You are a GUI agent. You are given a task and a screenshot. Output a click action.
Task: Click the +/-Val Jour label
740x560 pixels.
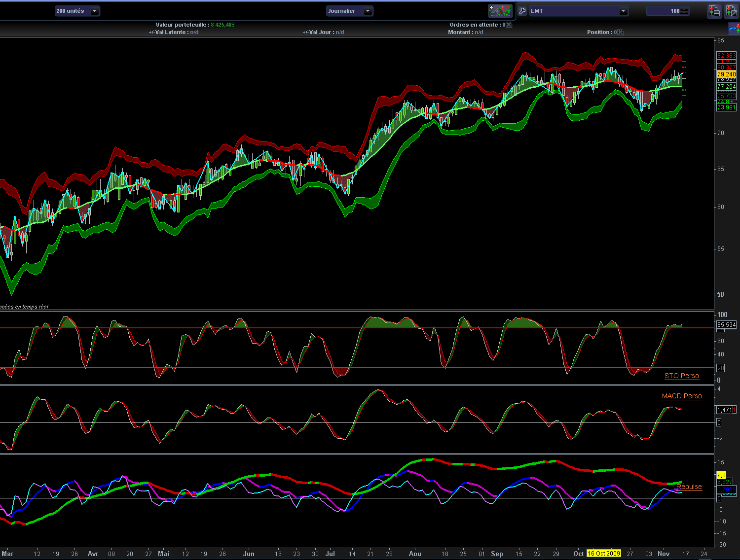pos(318,32)
